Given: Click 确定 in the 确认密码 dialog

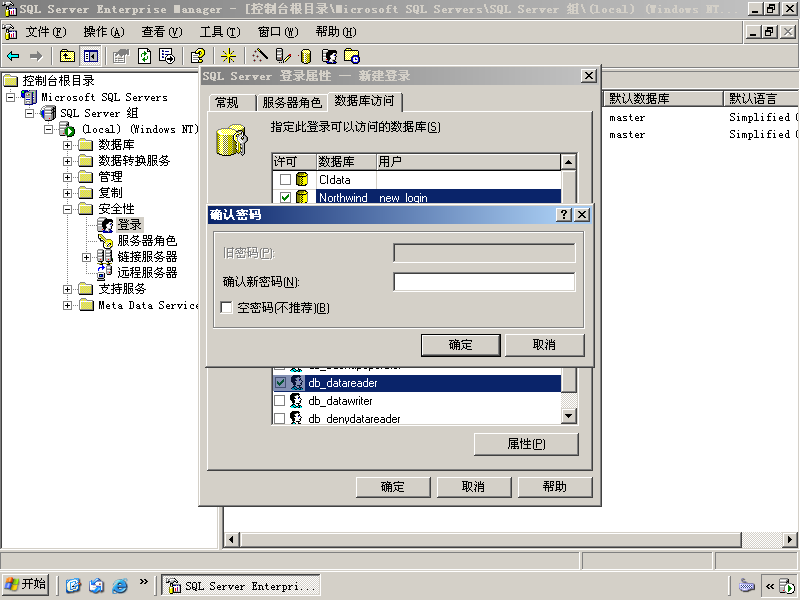Looking at the screenshot, I should (x=460, y=345).
